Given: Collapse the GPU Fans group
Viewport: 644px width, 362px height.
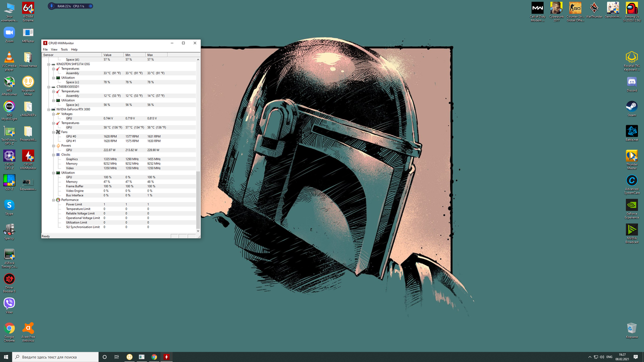Looking at the screenshot, I should 53,132.
